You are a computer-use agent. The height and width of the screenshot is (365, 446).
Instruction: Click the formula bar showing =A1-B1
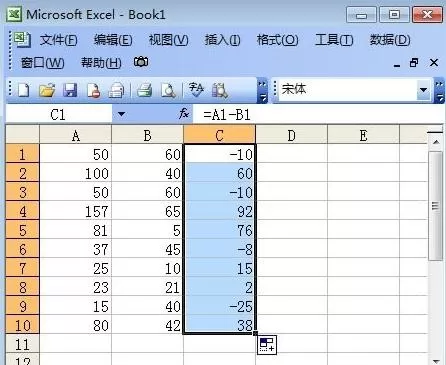(319, 114)
